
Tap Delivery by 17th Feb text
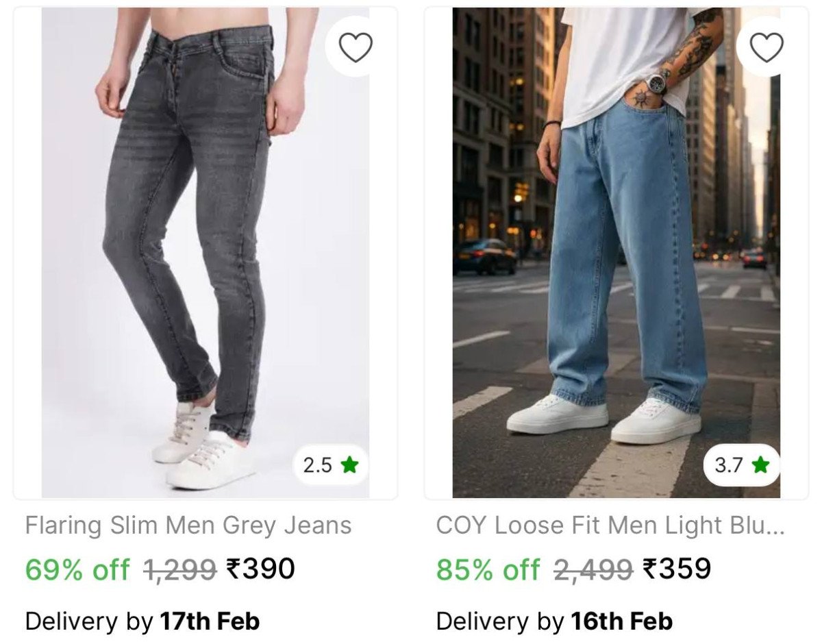point(142,621)
